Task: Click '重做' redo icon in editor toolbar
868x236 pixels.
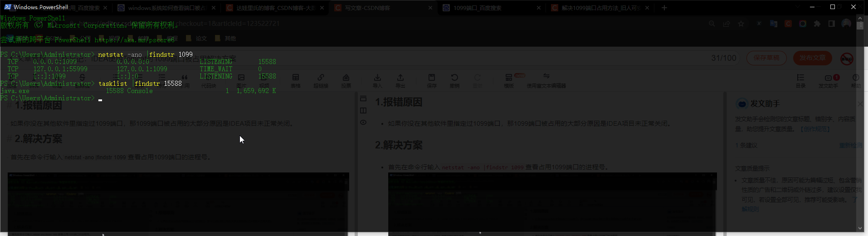Action: (478, 81)
